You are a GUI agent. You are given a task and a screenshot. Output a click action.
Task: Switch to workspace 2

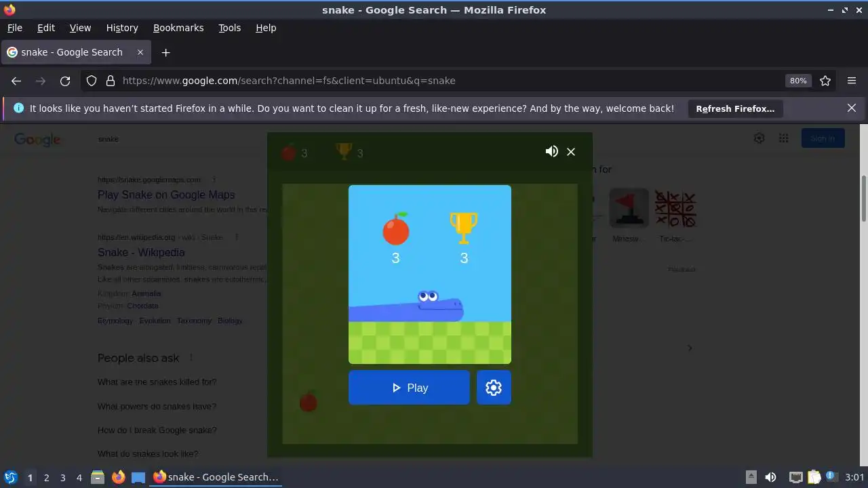tap(46, 478)
